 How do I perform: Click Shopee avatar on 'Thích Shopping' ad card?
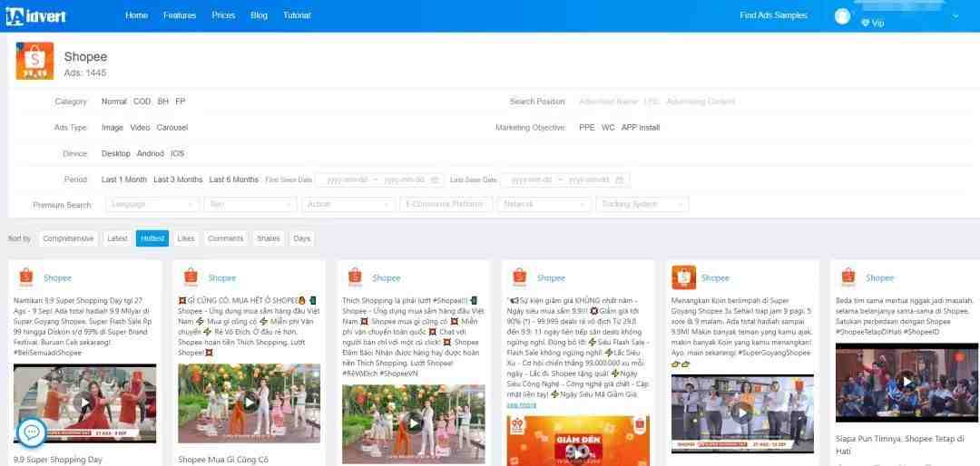355,277
